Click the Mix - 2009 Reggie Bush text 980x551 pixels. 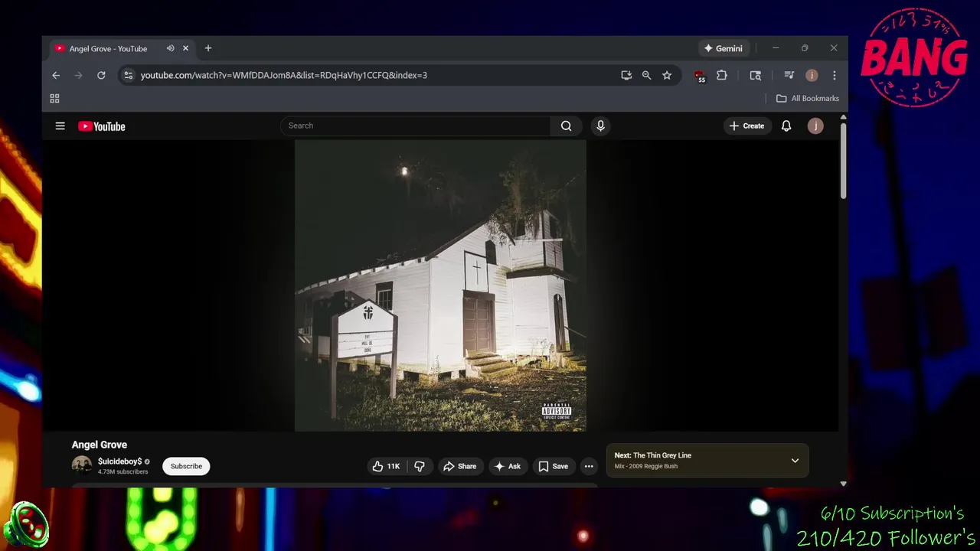click(x=646, y=466)
